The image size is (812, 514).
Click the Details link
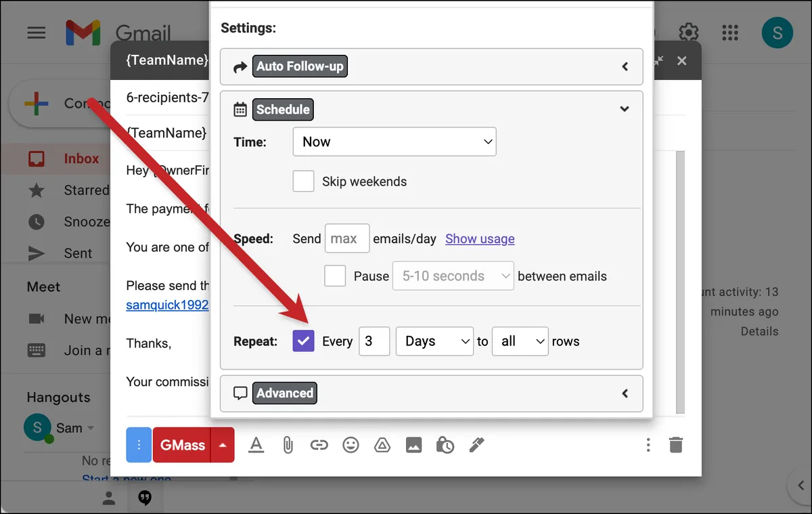tap(759, 331)
